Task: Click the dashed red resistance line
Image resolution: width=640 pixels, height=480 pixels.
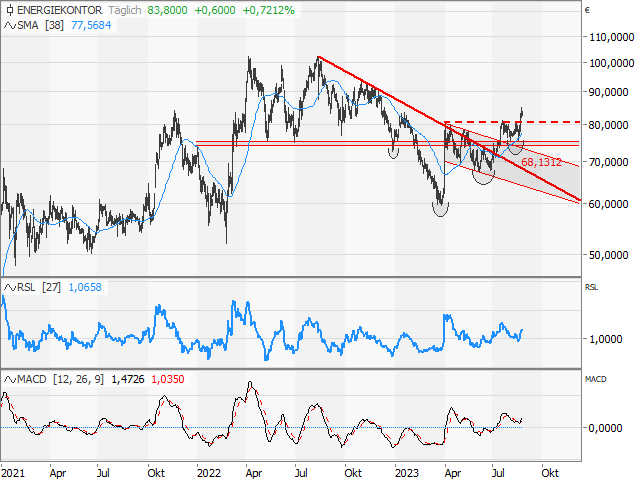Action: [x=512, y=122]
